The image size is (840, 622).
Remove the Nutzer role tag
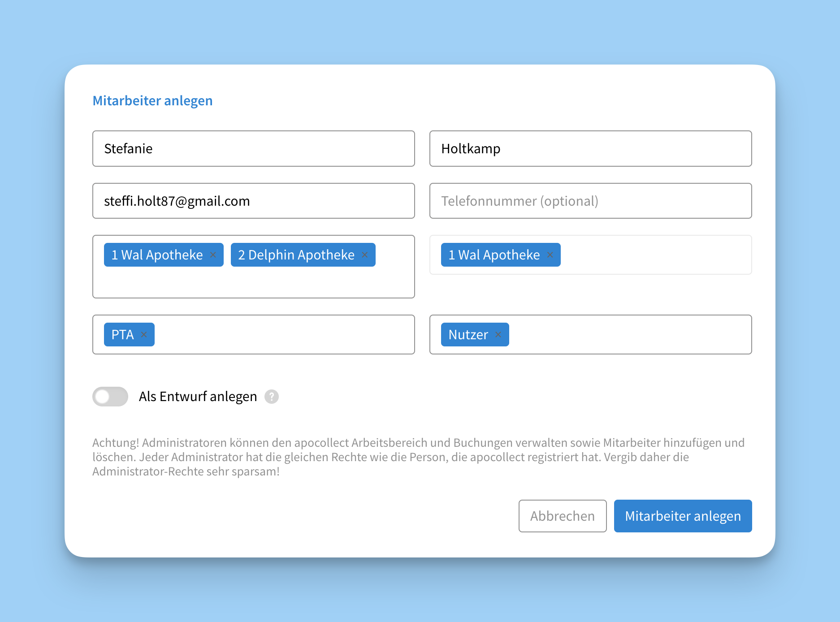pyautogui.click(x=498, y=334)
